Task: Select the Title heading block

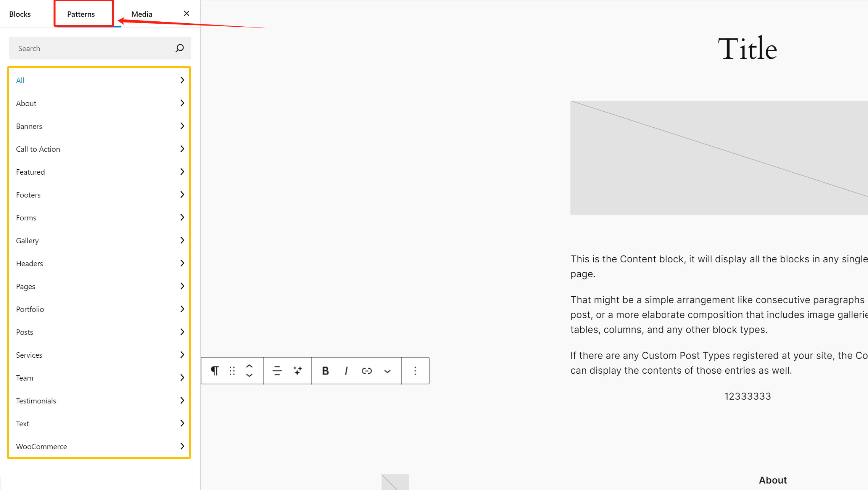Action: (x=747, y=48)
